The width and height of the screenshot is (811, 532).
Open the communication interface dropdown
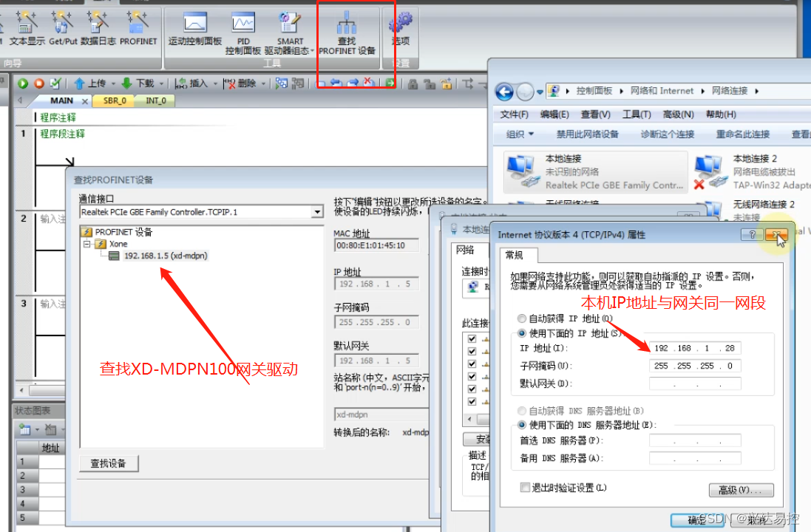(317, 212)
